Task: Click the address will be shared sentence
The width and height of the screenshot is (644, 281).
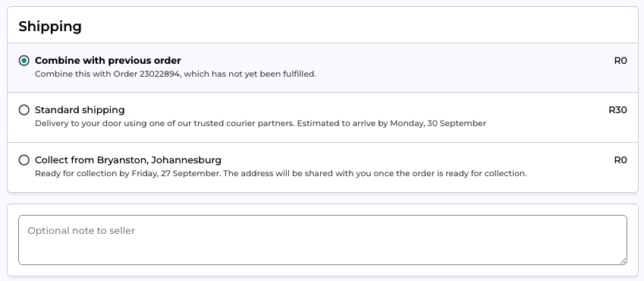Action: click(x=375, y=173)
